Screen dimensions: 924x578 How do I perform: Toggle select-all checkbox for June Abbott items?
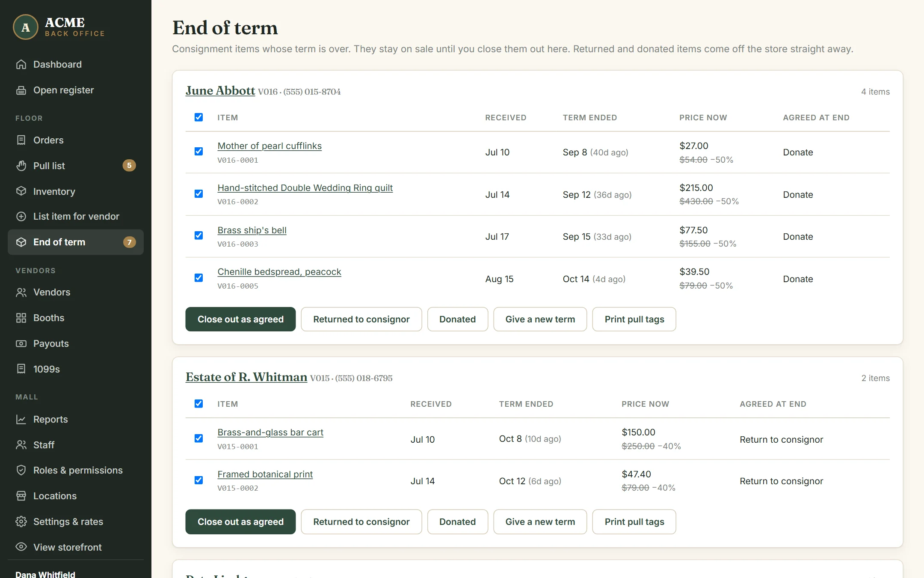coord(198,117)
